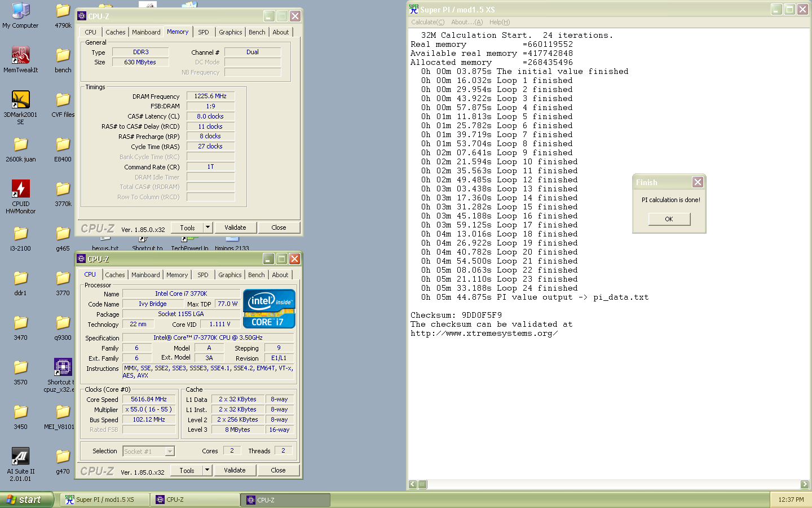Open Tools dropdown arrow in lower CPU-Z

pos(207,470)
